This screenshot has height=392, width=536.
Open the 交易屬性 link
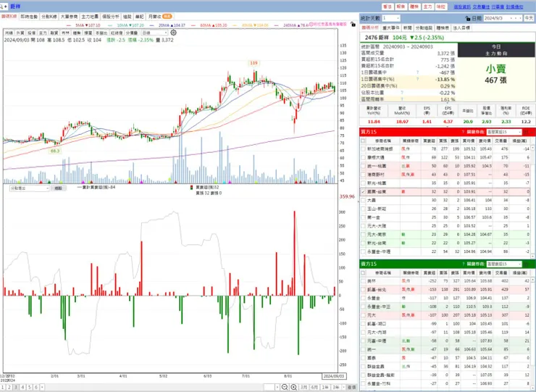click(x=481, y=7)
